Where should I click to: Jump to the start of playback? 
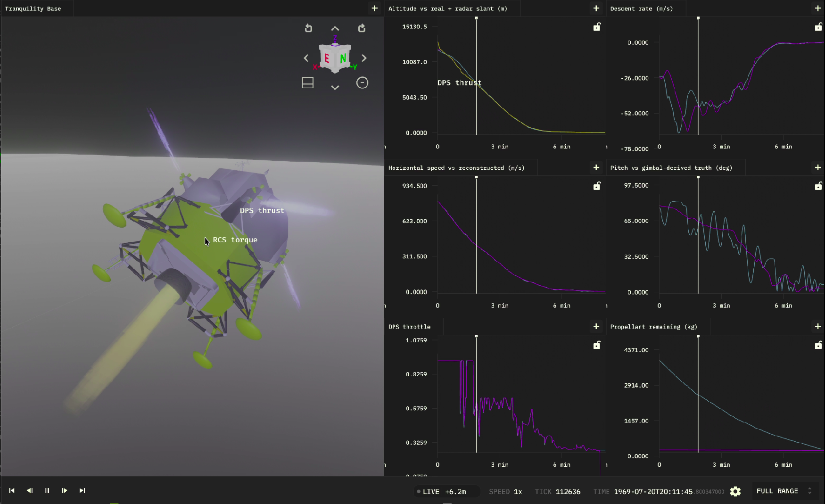tap(12, 491)
